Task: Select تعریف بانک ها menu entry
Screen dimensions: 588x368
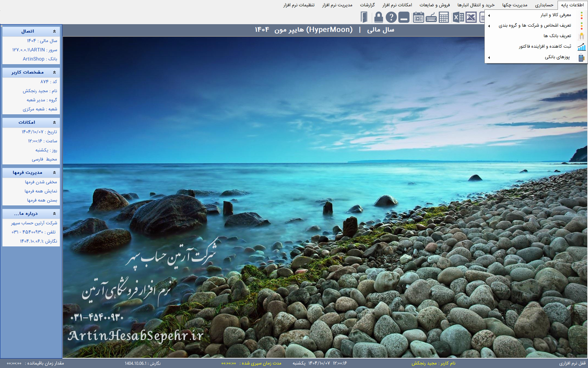Action: pos(557,36)
